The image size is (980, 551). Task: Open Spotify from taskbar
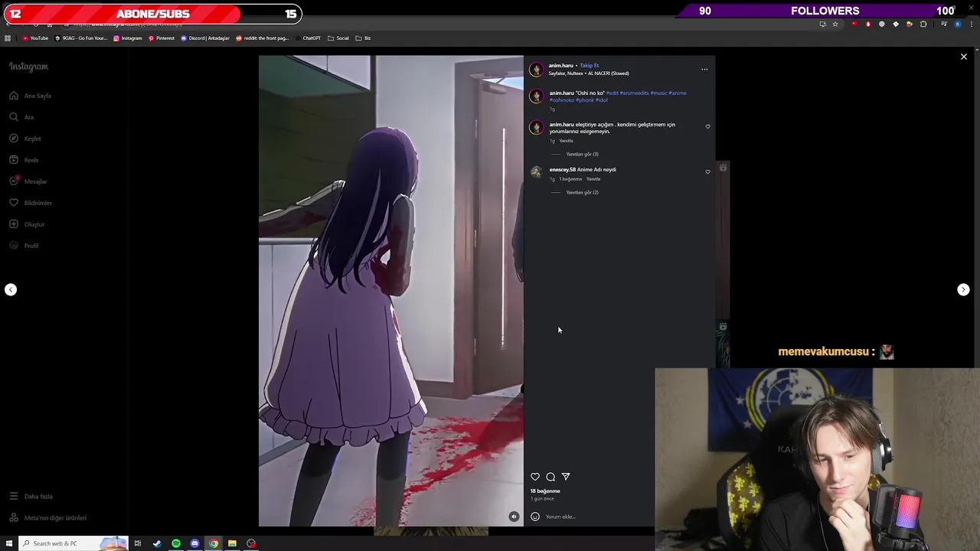(x=176, y=543)
